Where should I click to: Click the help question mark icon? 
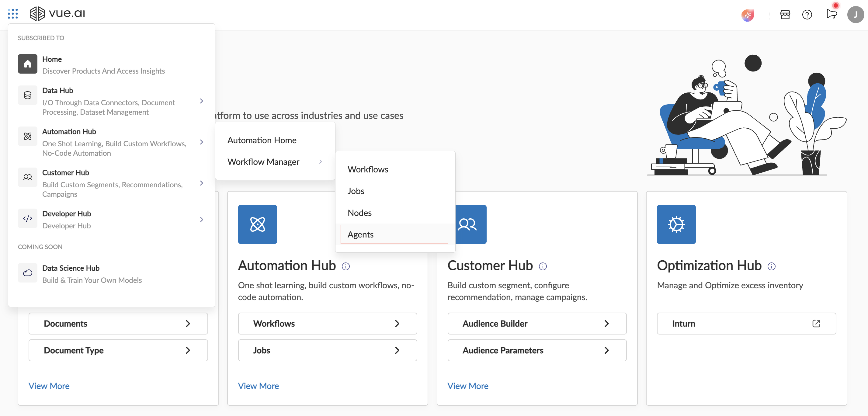pos(807,15)
